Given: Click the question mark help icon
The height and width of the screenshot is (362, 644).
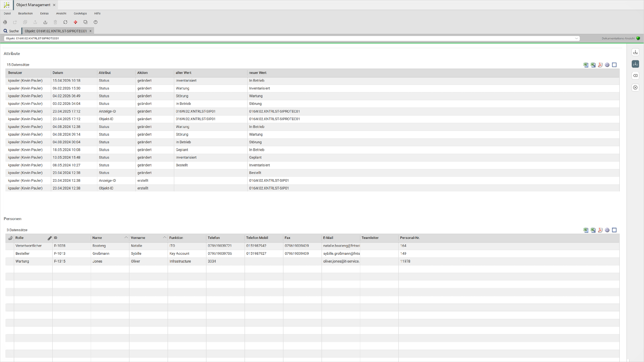Looking at the screenshot, I should click(95, 22).
